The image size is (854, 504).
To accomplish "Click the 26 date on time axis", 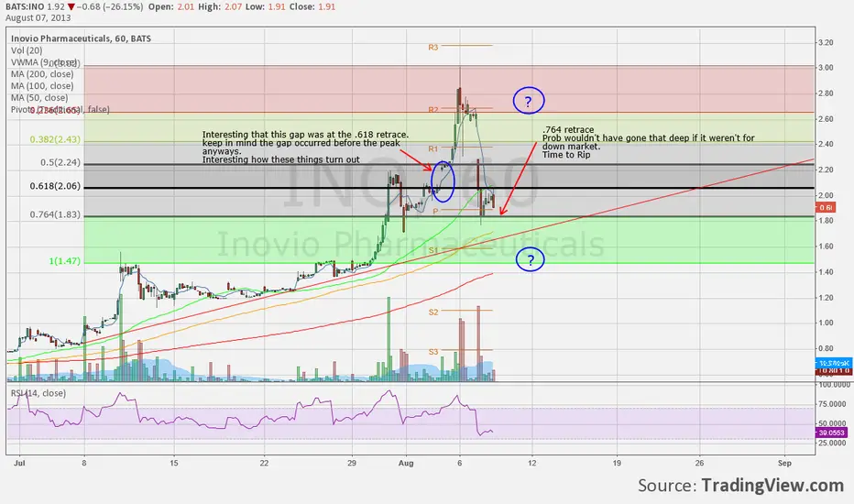I will click(699, 463).
